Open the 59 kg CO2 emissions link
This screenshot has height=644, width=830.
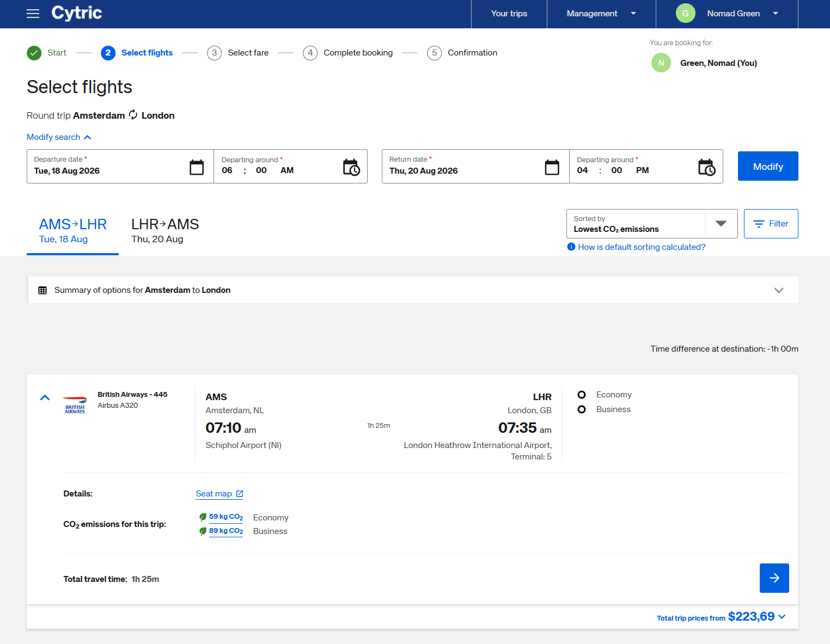click(x=226, y=517)
